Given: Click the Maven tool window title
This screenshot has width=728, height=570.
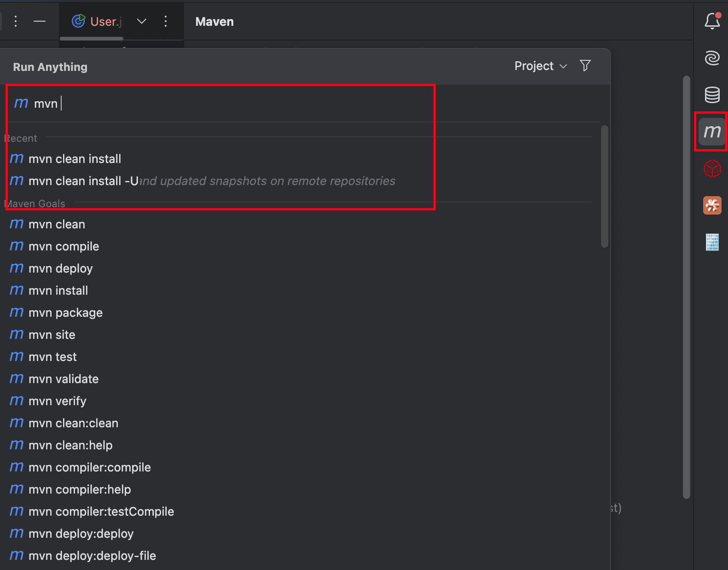Looking at the screenshot, I should click(214, 22).
